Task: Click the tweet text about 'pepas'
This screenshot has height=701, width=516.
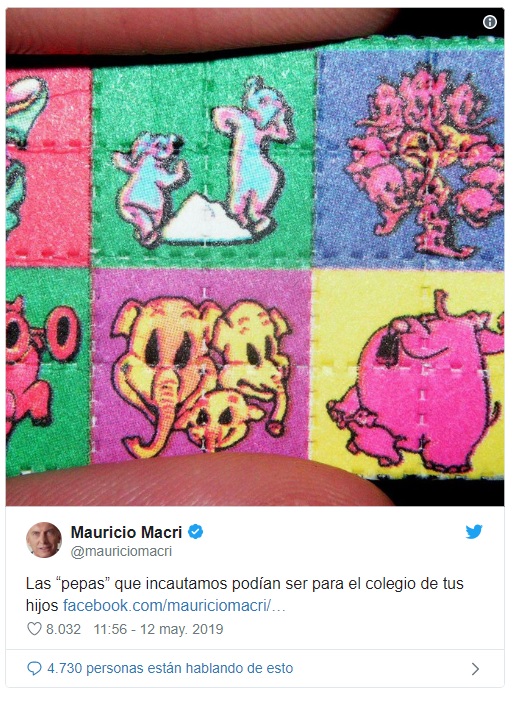Action: pos(245,584)
